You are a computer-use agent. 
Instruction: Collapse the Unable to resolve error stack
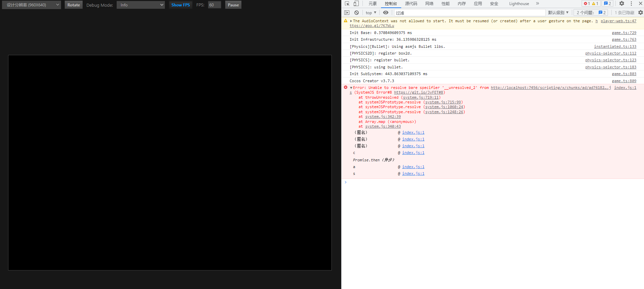tap(351, 88)
